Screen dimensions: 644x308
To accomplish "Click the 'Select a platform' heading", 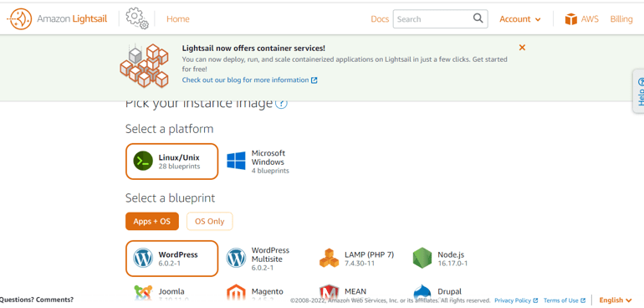I will click(x=169, y=129).
